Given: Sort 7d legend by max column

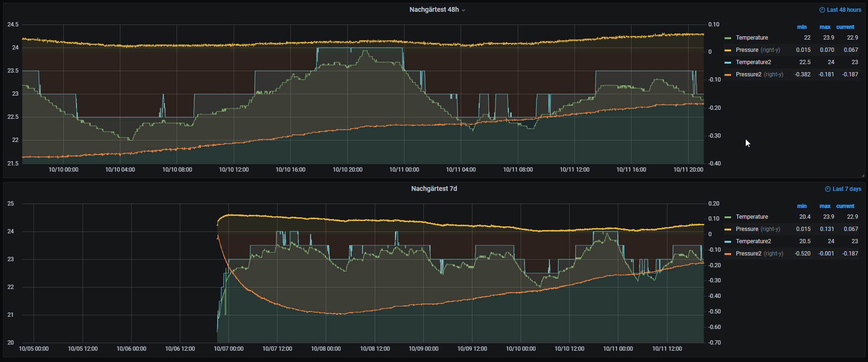Looking at the screenshot, I should coord(825,206).
